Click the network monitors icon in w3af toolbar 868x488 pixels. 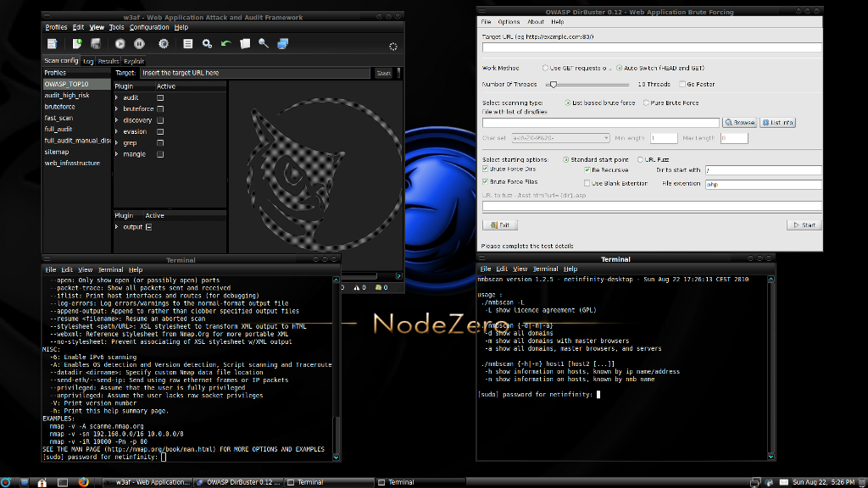pos(283,44)
